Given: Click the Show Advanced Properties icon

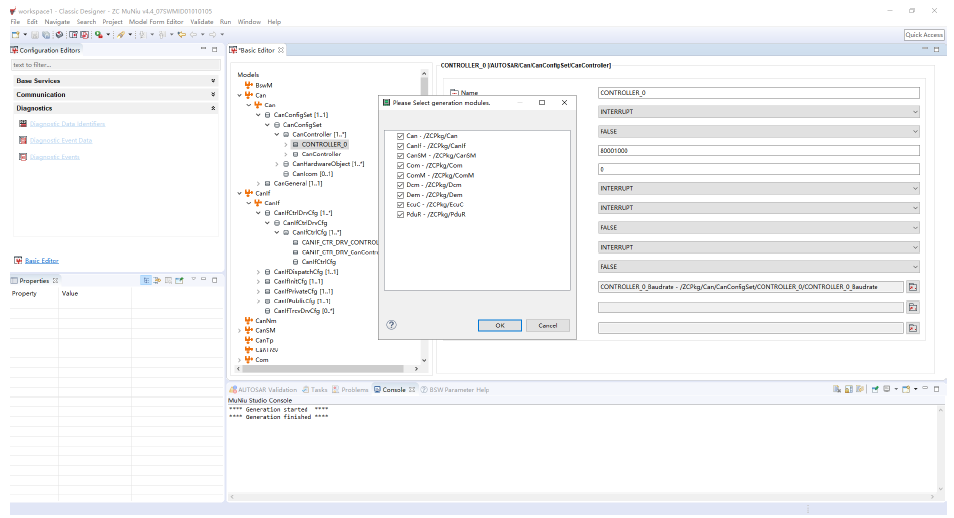Looking at the screenshot, I should (157, 281).
